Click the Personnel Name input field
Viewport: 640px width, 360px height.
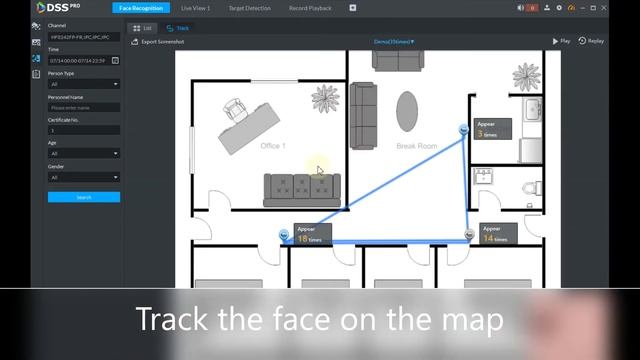point(84,108)
